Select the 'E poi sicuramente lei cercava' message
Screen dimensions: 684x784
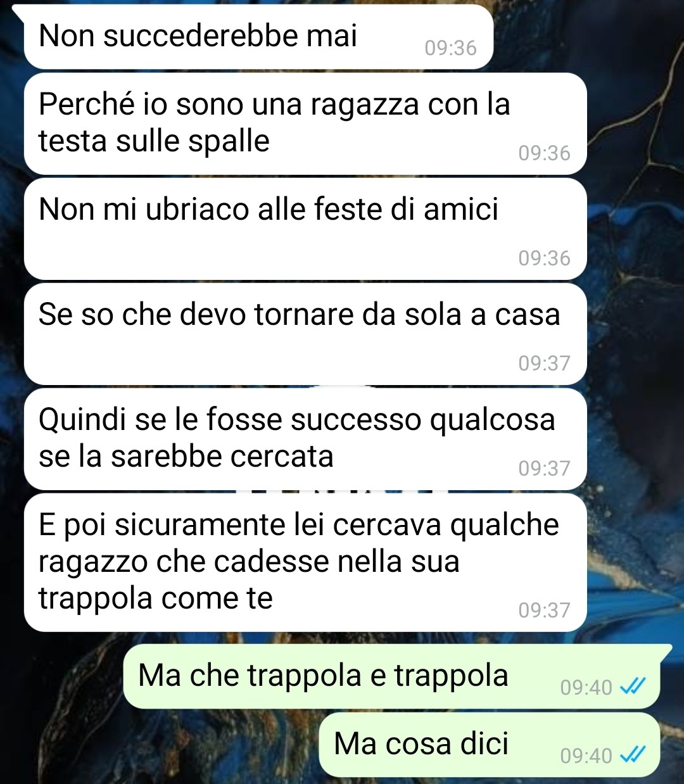[x=305, y=563]
